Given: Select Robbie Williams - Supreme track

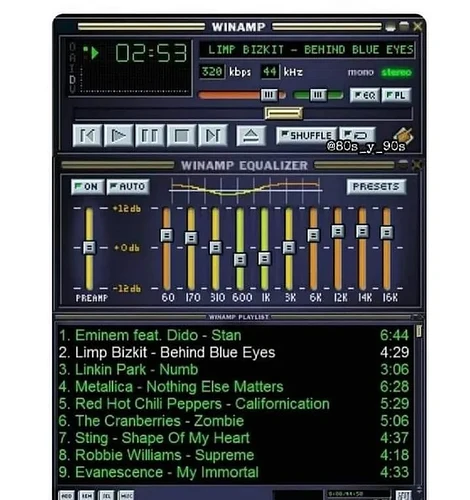Looking at the screenshot, I should point(234,455).
